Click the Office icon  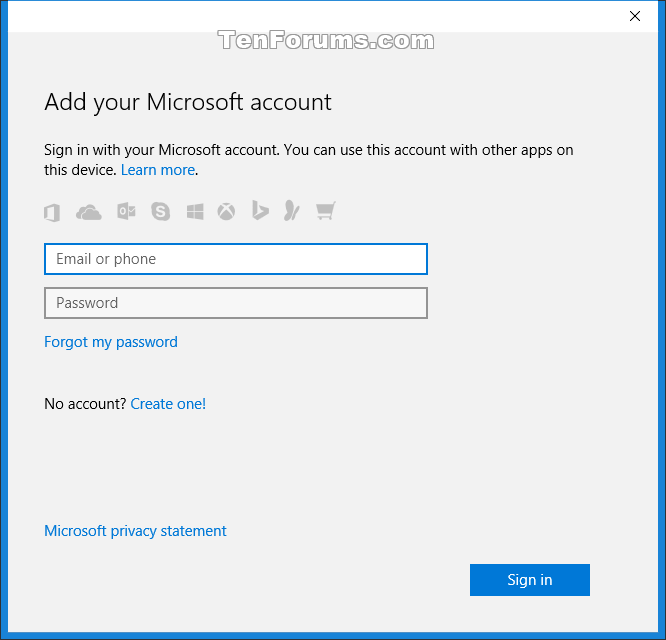pyautogui.click(x=52, y=212)
